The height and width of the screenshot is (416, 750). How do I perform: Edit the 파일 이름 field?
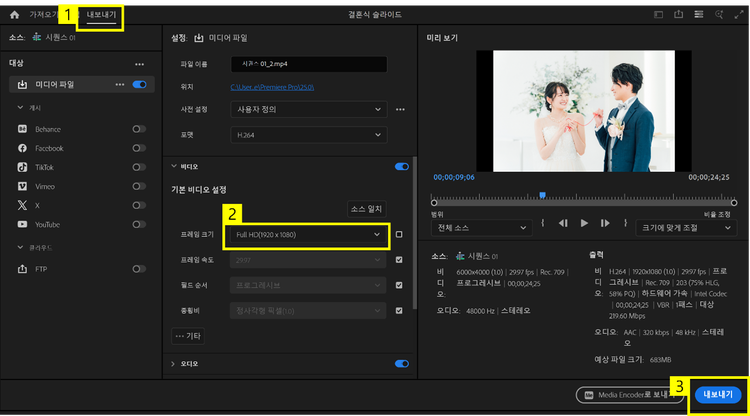click(309, 64)
